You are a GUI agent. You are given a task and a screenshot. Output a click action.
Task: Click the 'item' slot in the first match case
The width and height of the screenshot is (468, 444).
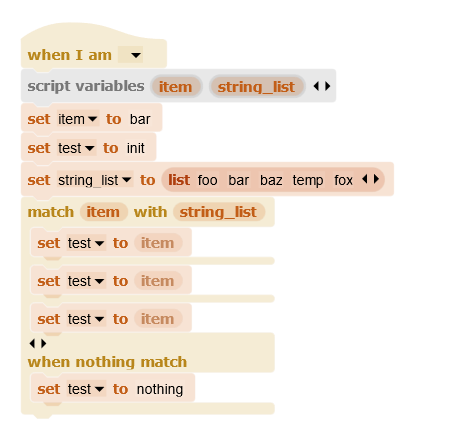coord(158,243)
